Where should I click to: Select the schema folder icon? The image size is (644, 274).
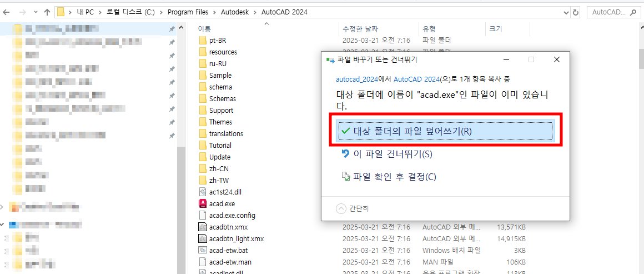[x=203, y=87]
